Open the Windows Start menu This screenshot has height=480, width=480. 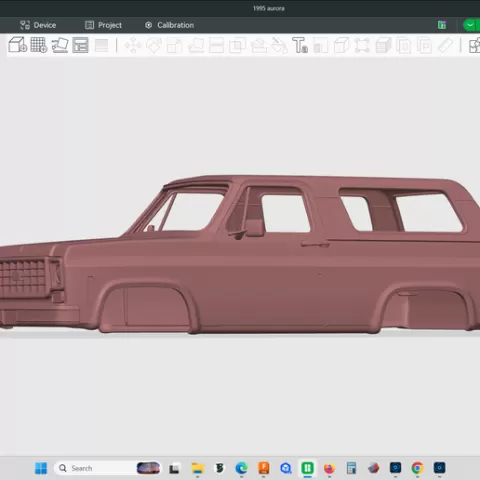coord(41,468)
